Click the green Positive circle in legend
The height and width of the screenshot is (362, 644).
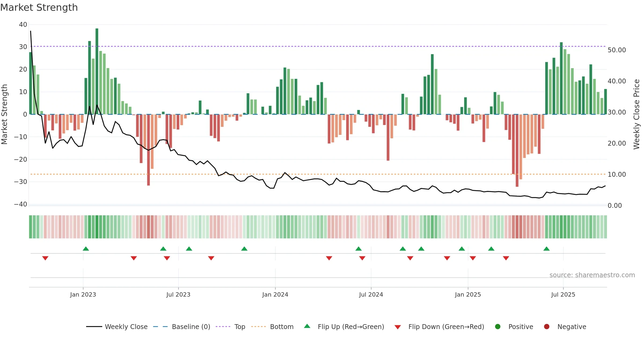click(x=497, y=327)
